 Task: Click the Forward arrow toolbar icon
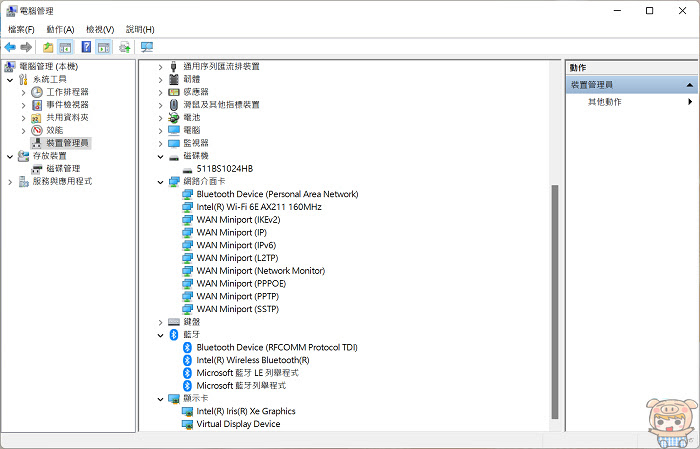coord(26,47)
